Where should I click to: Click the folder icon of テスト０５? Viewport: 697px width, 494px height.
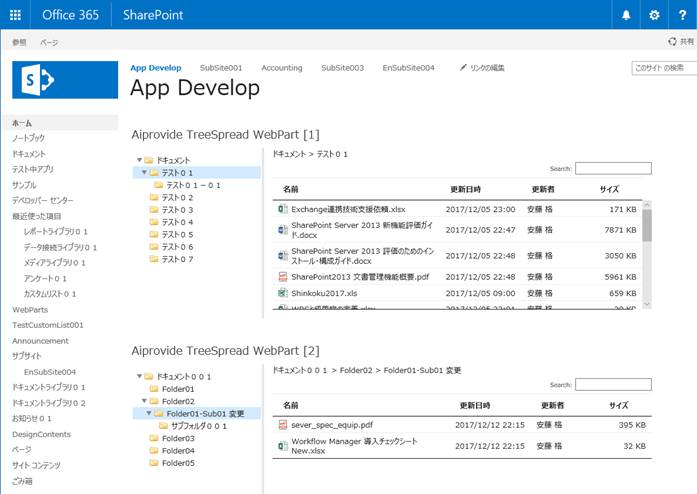click(x=154, y=234)
